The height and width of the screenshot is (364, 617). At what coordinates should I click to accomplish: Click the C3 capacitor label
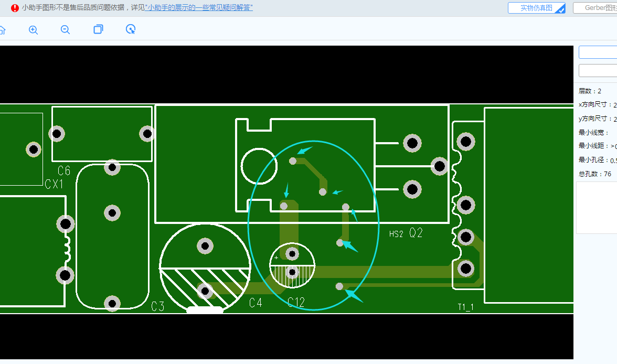tap(158, 307)
